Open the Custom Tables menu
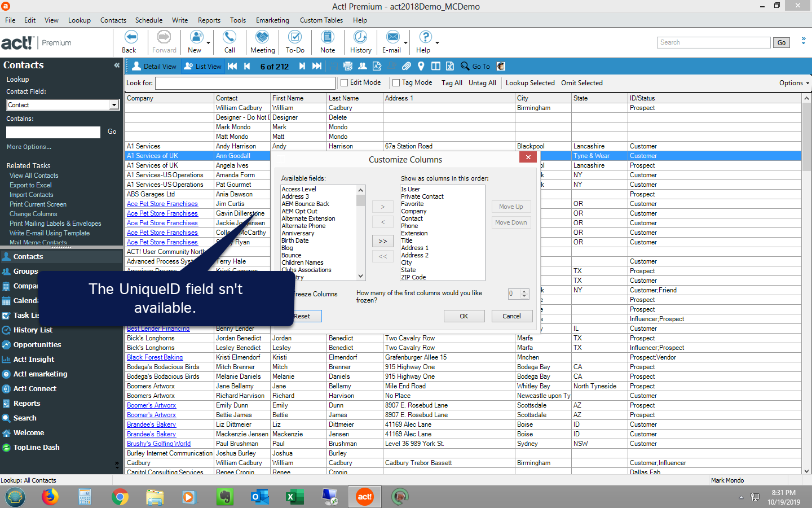 click(321, 20)
